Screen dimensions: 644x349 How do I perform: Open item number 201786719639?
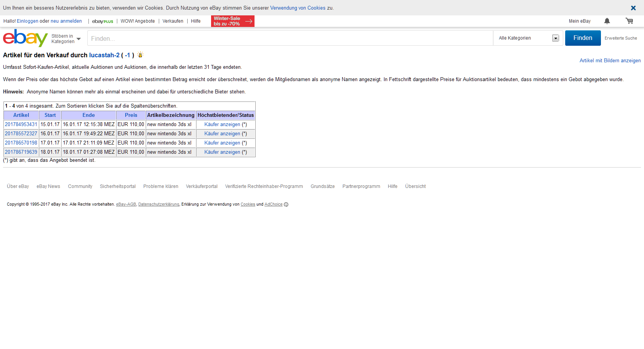(21, 152)
